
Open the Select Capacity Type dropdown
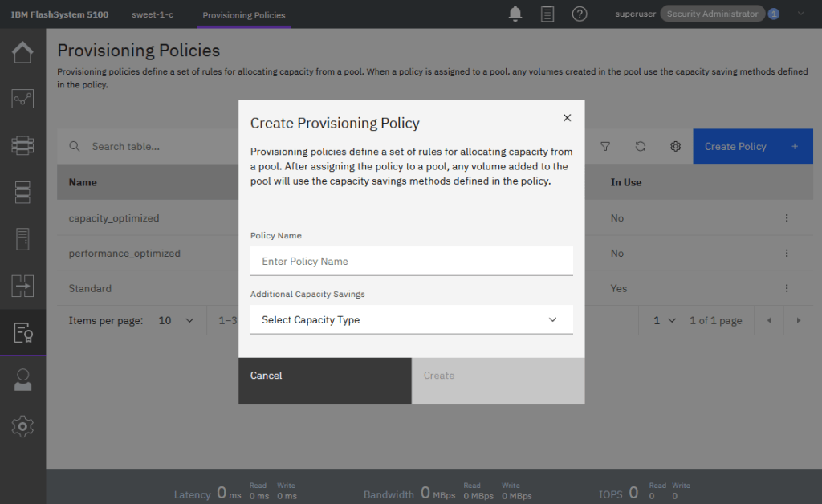coord(411,319)
